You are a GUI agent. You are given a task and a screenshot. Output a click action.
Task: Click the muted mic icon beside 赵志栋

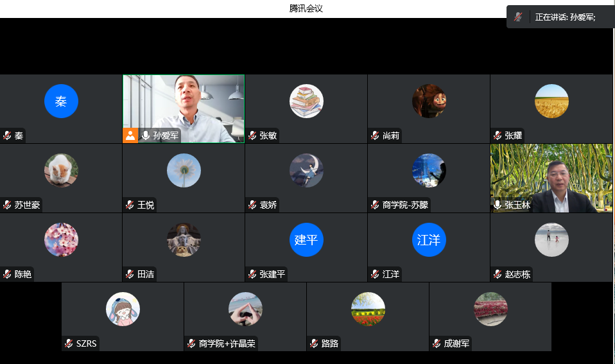(498, 274)
